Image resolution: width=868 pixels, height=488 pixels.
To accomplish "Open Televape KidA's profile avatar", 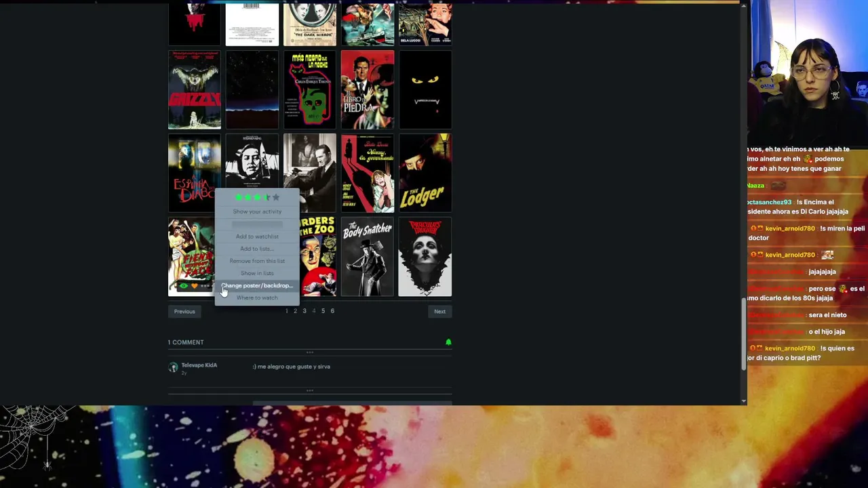I will (173, 367).
